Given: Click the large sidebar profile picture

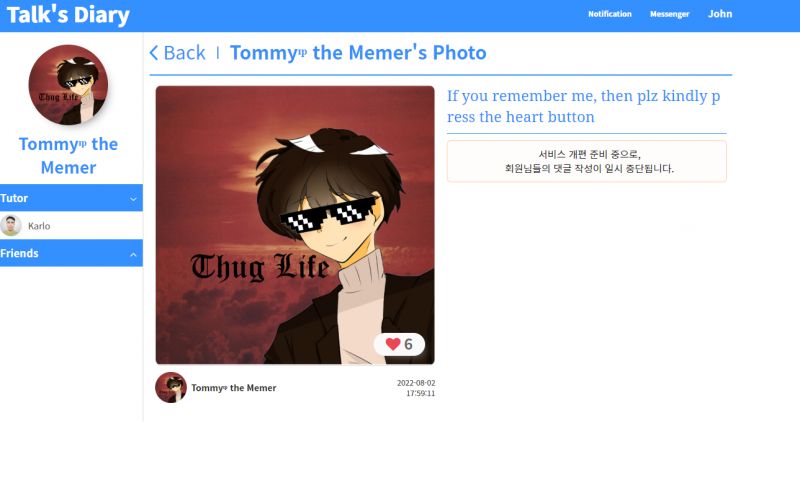Looking at the screenshot, I should coord(68,85).
